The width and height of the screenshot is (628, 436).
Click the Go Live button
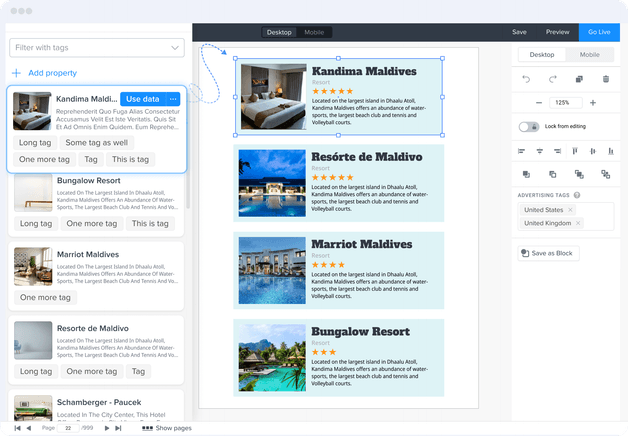coord(599,32)
